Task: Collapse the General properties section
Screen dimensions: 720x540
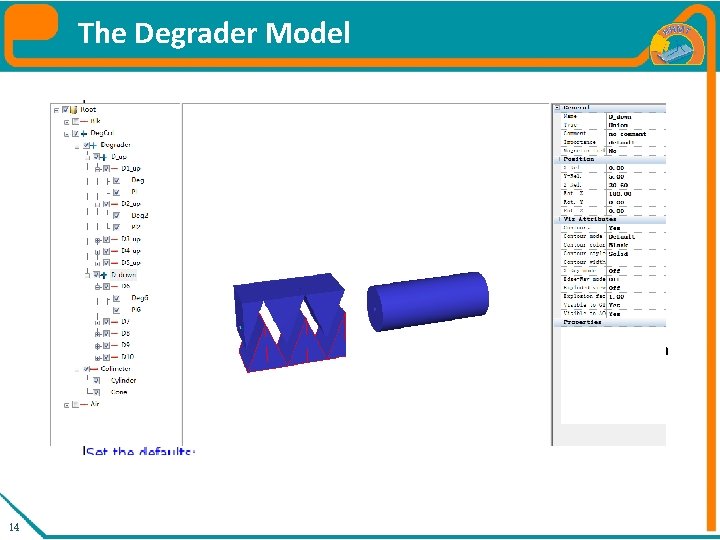Action: pos(557,107)
